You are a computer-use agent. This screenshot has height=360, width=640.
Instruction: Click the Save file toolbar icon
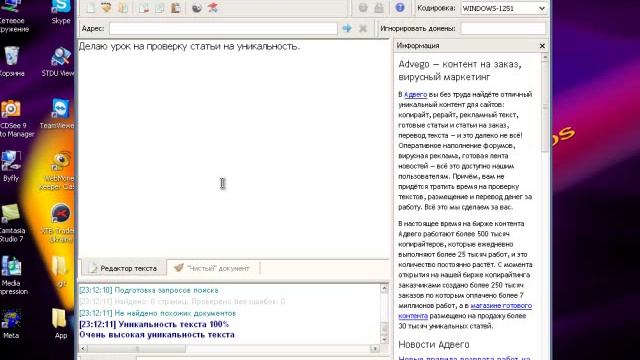point(123,8)
